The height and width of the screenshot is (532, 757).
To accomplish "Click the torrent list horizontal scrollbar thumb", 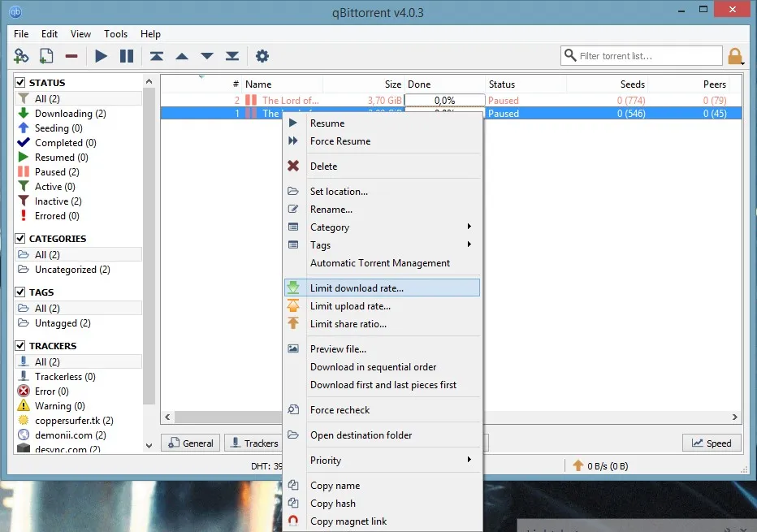I will tap(228, 417).
